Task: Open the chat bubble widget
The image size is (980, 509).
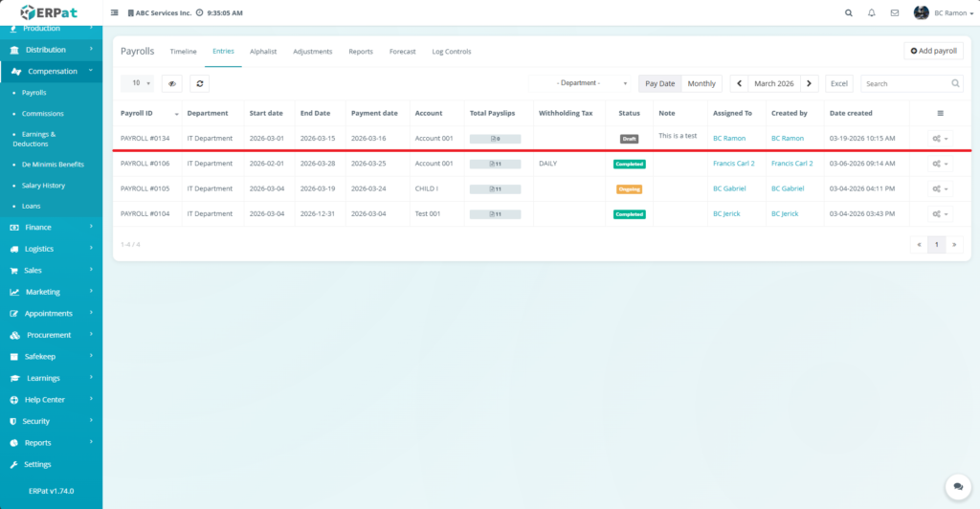Action: click(x=957, y=486)
